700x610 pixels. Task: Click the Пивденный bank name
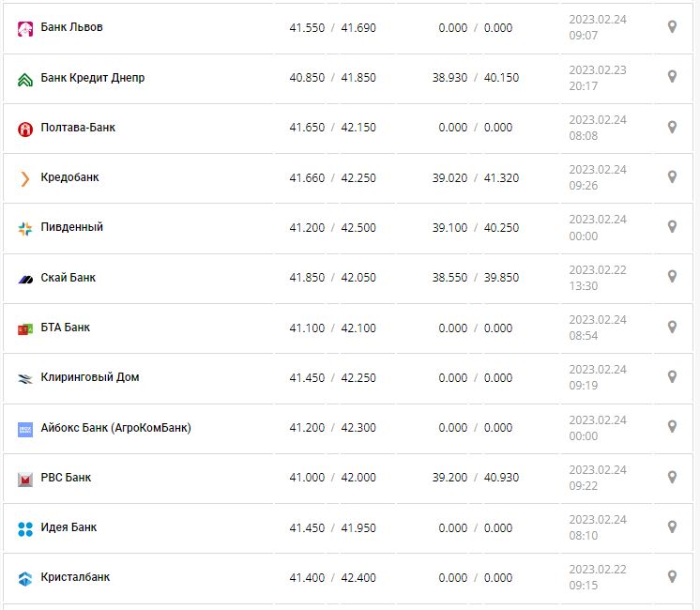coord(72,227)
